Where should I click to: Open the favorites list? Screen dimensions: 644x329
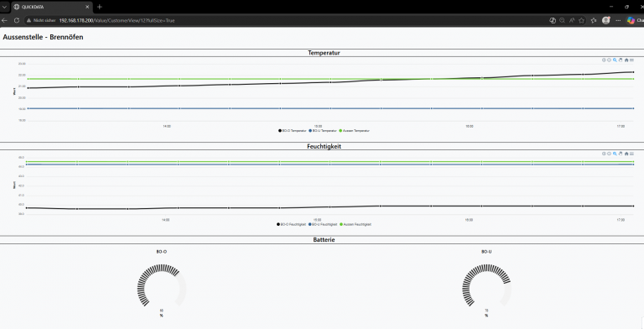pos(594,20)
